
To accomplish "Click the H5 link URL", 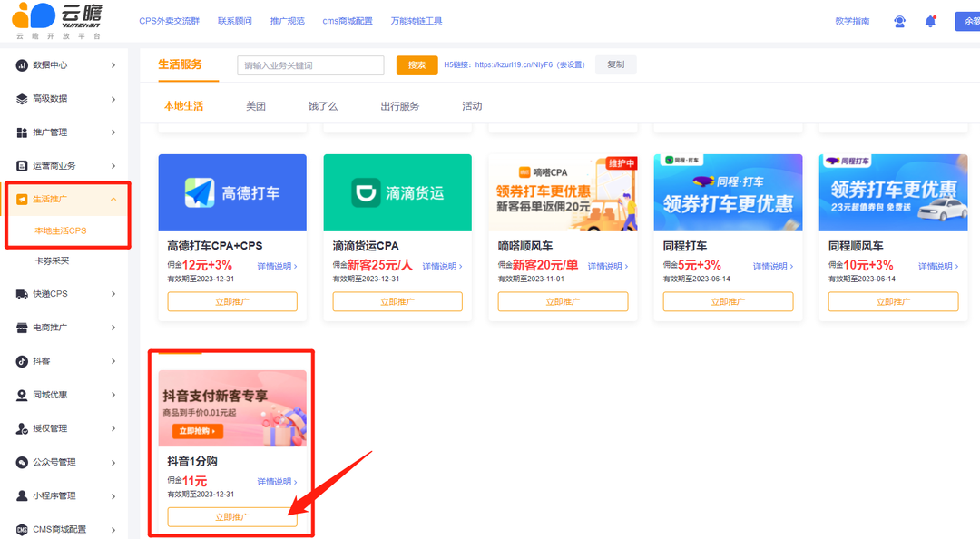I will [x=514, y=65].
